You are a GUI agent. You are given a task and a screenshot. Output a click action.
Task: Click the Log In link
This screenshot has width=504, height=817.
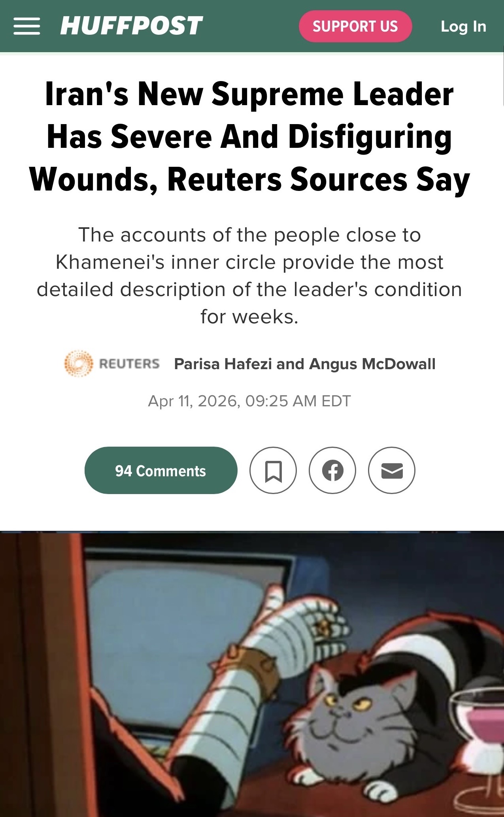click(x=463, y=26)
